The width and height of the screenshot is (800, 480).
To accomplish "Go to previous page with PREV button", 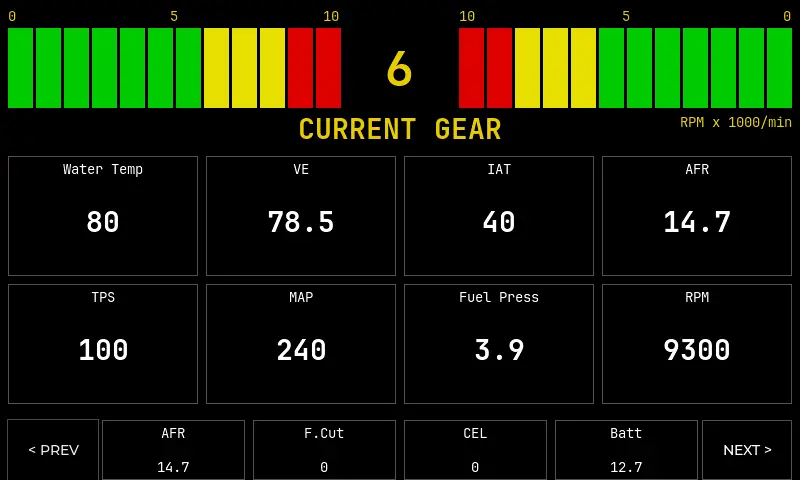I will [53, 449].
